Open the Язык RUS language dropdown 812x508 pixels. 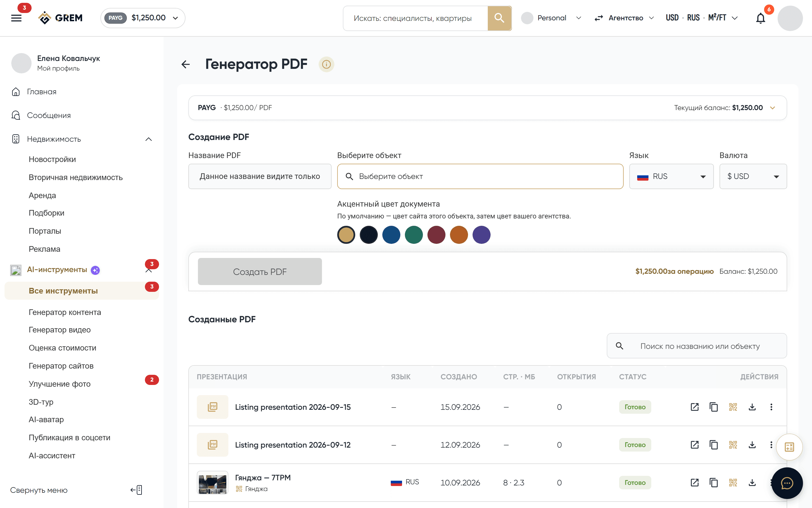(x=671, y=176)
